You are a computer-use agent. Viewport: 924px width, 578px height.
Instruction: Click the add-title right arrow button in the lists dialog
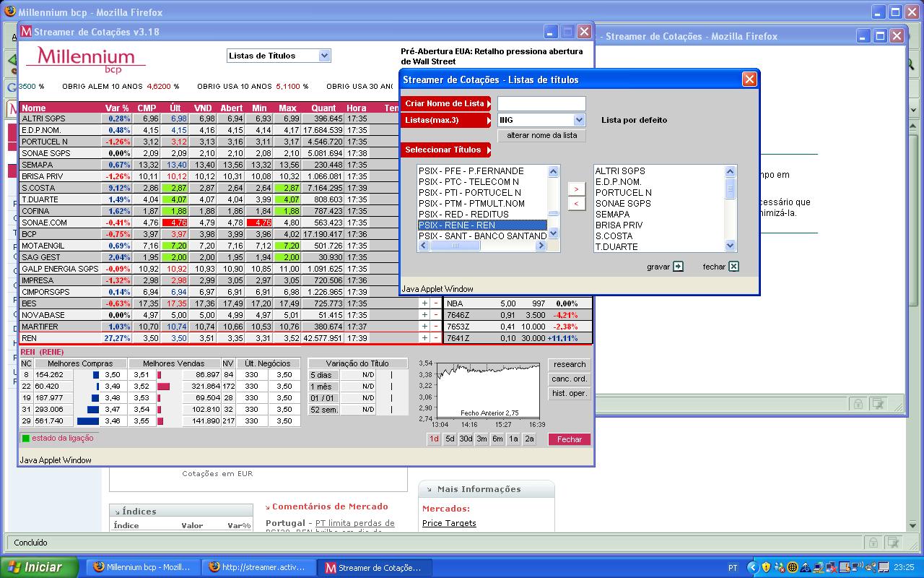(576, 189)
